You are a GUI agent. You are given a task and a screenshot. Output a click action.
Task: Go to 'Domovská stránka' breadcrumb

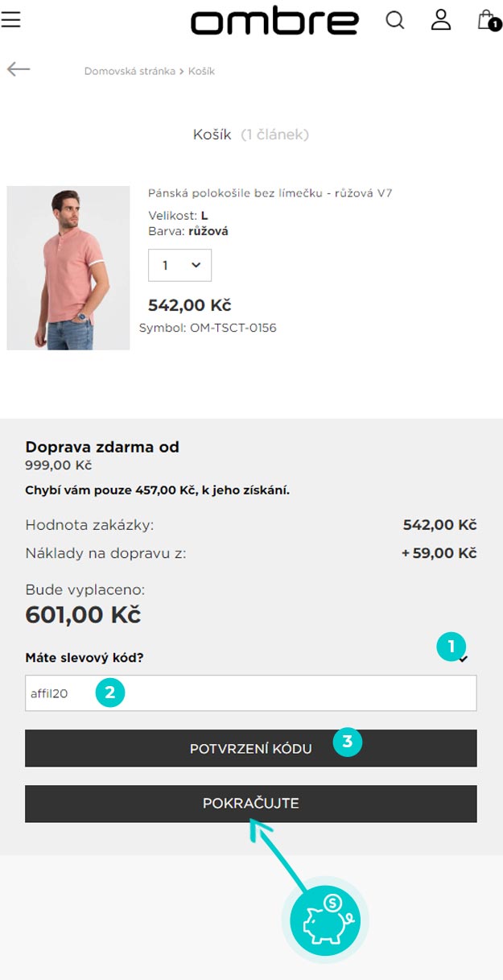click(x=130, y=71)
